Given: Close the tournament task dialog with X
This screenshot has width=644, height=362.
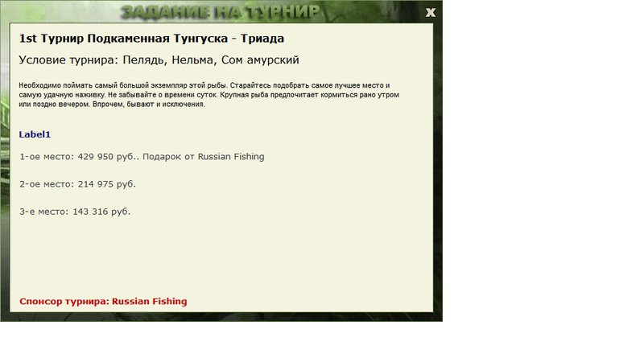Looking at the screenshot, I should [430, 13].
